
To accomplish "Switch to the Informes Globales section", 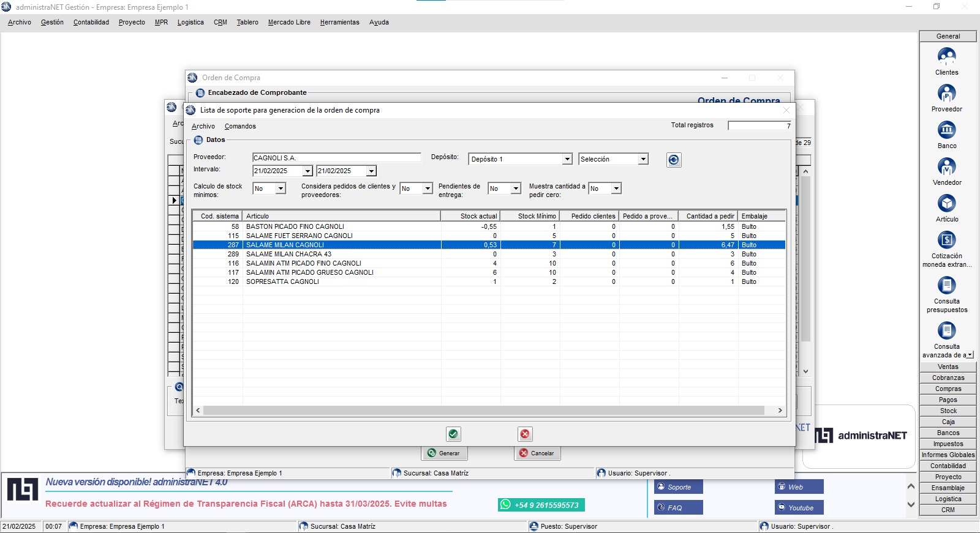I will 948,455.
